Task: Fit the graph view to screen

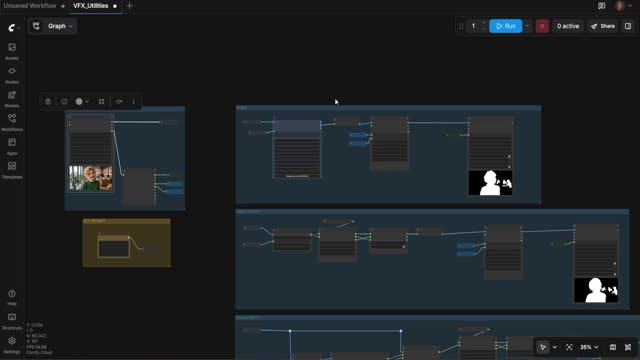Action: click(569, 347)
